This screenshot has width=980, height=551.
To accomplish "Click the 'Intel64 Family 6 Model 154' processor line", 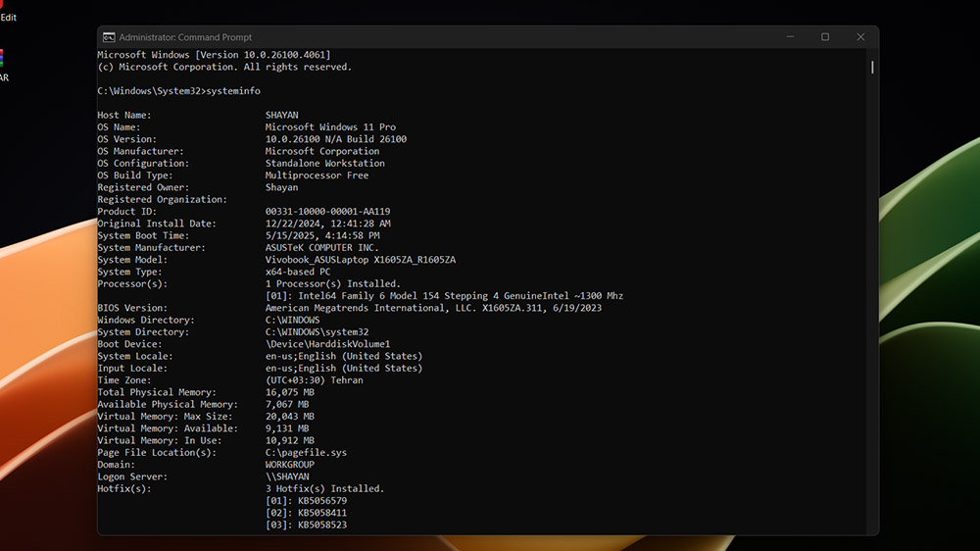I will pyautogui.click(x=444, y=296).
